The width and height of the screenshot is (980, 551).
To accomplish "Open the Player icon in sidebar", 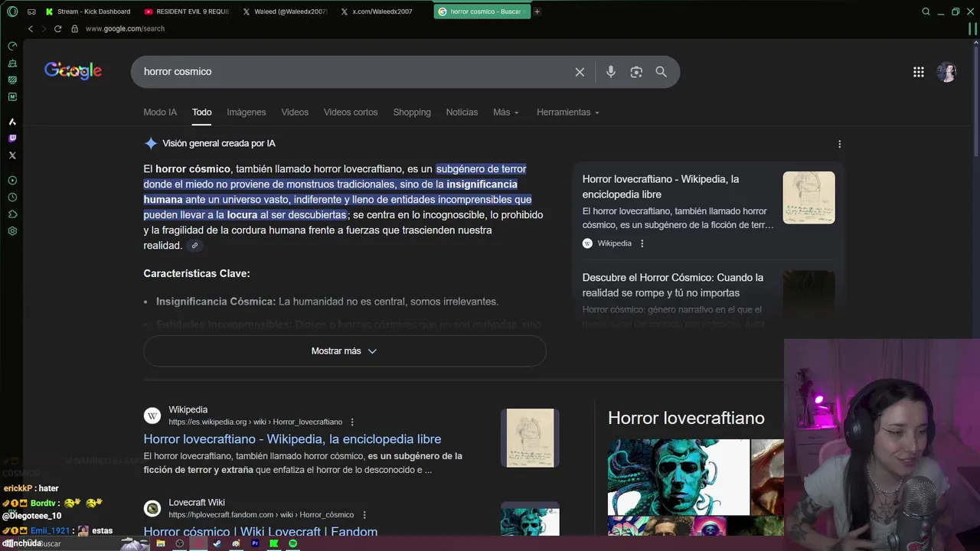I will (12, 181).
